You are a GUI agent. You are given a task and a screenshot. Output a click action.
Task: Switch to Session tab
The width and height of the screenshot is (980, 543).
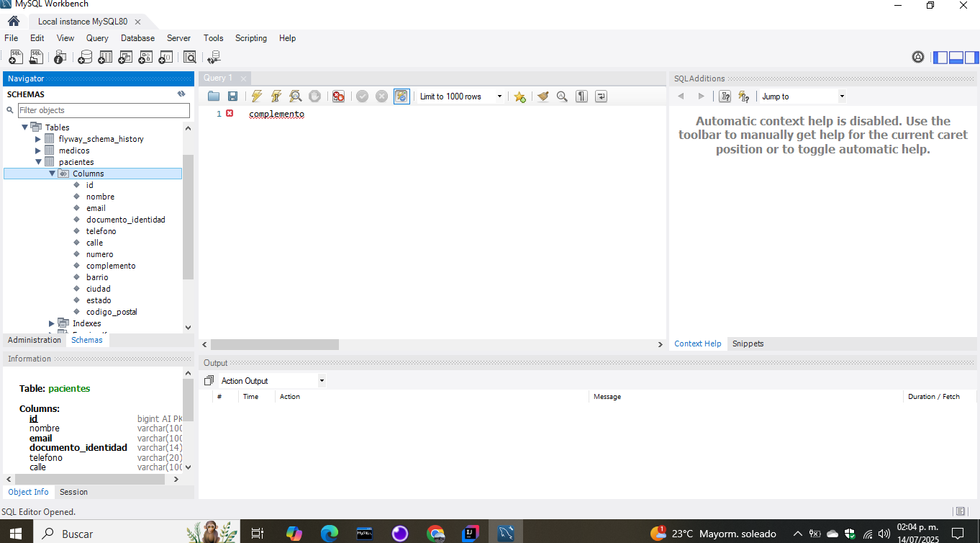(x=73, y=492)
